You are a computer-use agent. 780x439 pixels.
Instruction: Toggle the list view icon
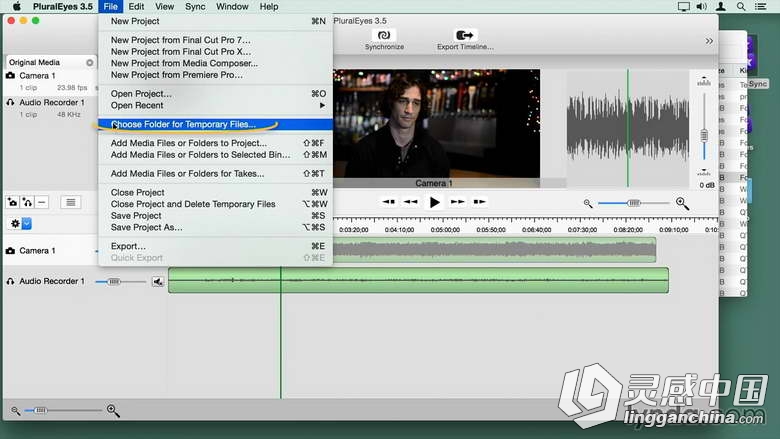[71, 202]
